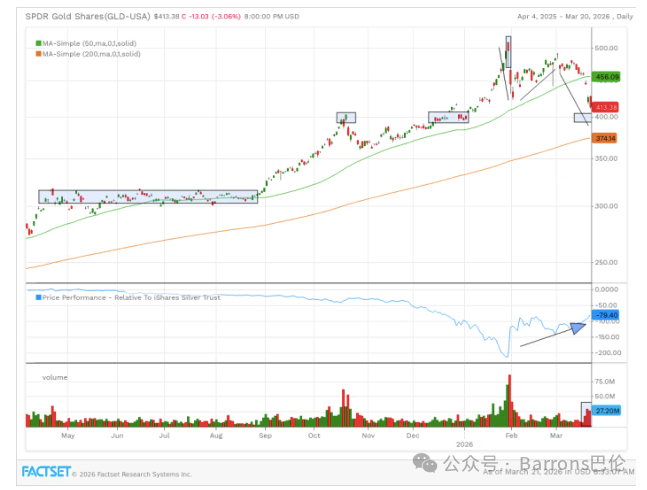
Task: Click the -13.03 price change value
Action: click(x=198, y=16)
